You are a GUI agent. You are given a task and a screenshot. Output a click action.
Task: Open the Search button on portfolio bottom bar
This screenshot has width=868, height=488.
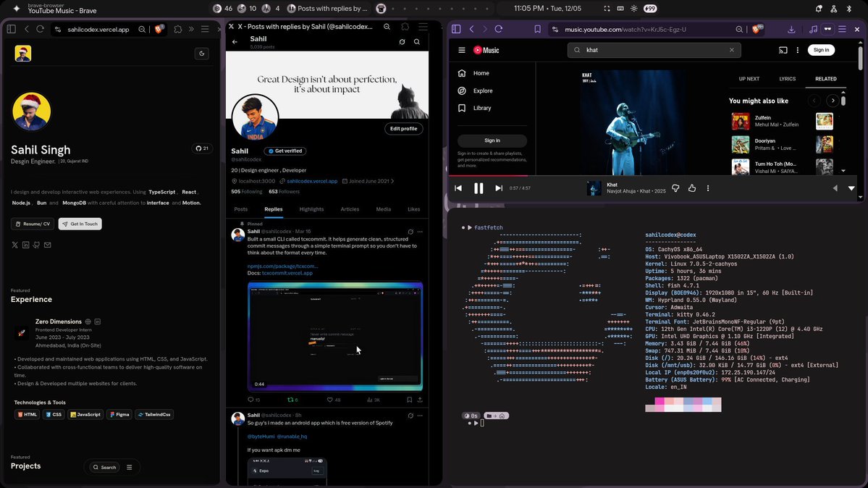point(105,467)
